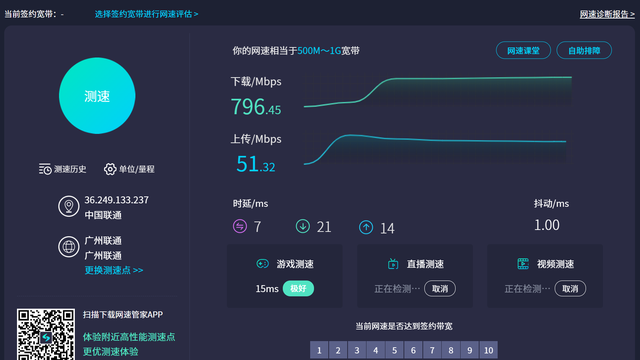640x360 pixels.
Task: Rate the network speed as 9
Action: click(469, 350)
